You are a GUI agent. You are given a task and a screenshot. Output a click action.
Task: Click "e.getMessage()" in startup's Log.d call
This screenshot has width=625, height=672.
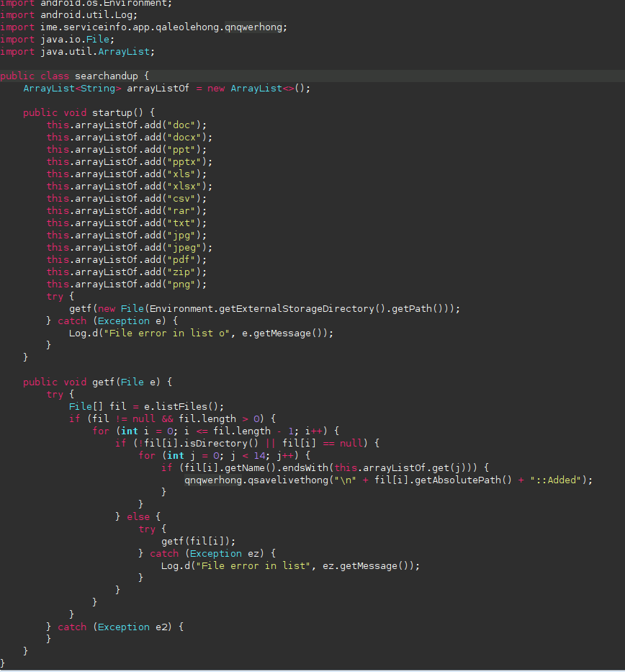282,333
